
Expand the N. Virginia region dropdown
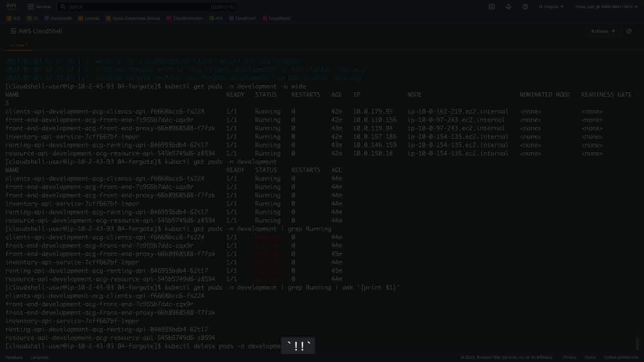[551, 7]
